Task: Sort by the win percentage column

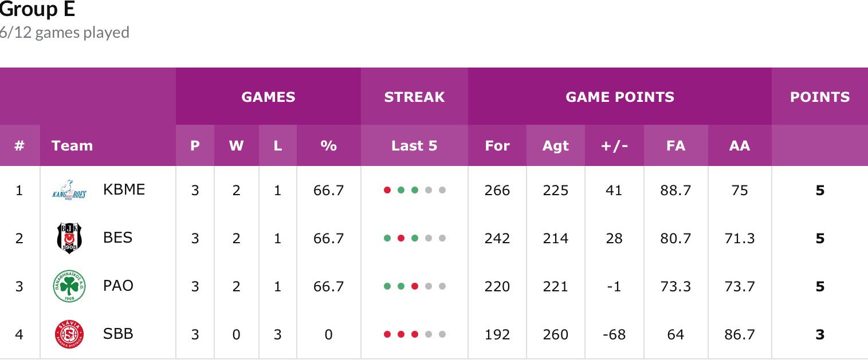Action: coord(328,146)
